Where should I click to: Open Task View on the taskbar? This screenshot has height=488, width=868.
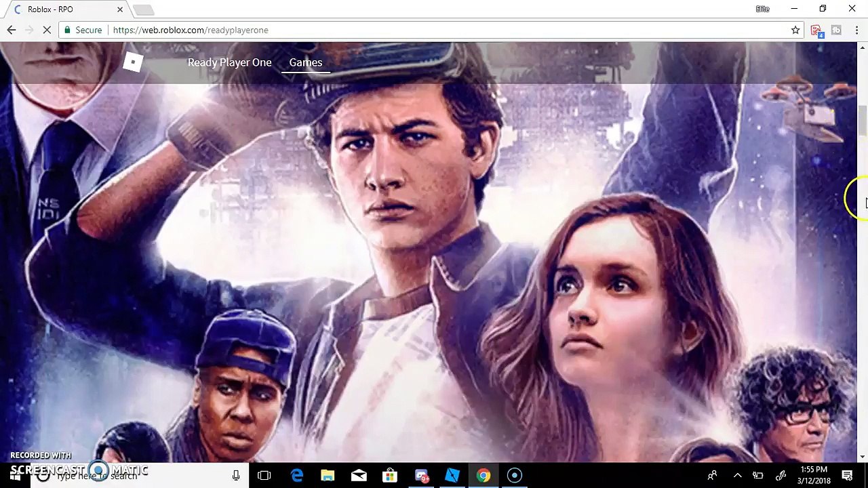pos(264,476)
